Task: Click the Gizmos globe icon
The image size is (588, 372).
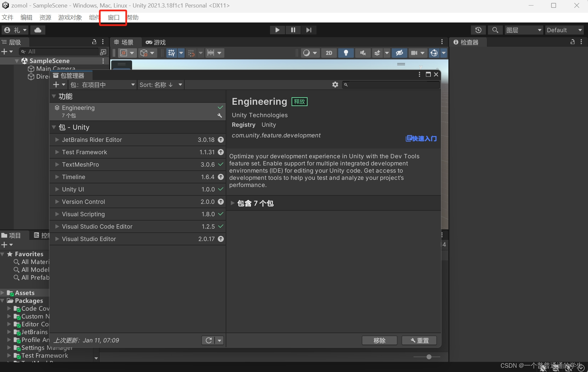Action: tap(434, 53)
